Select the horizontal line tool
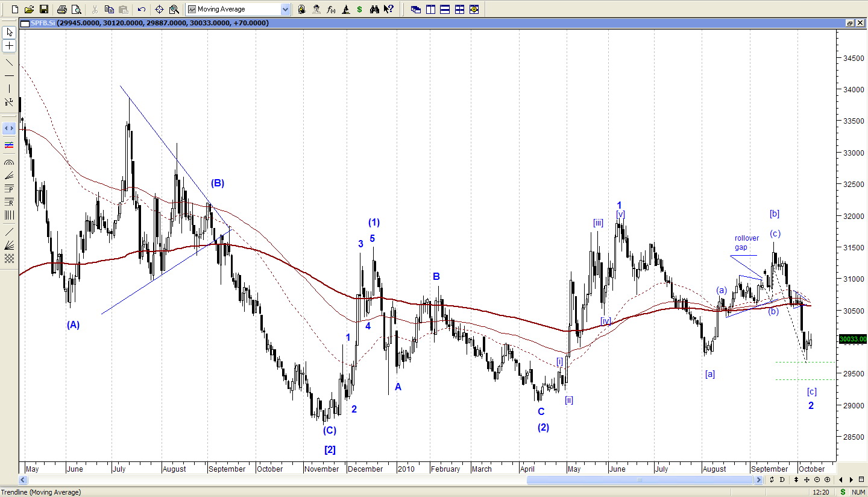 click(9, 75)
